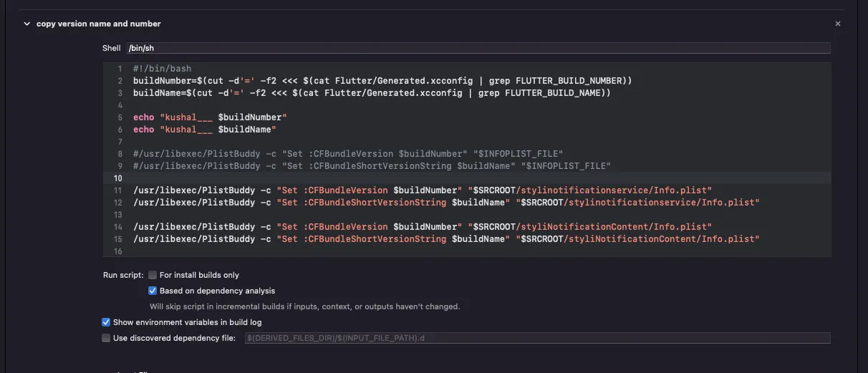Enable "Use discovered dependency file" checkbox
This screenshot has width=868, height=373.
[x=106, y=338]
